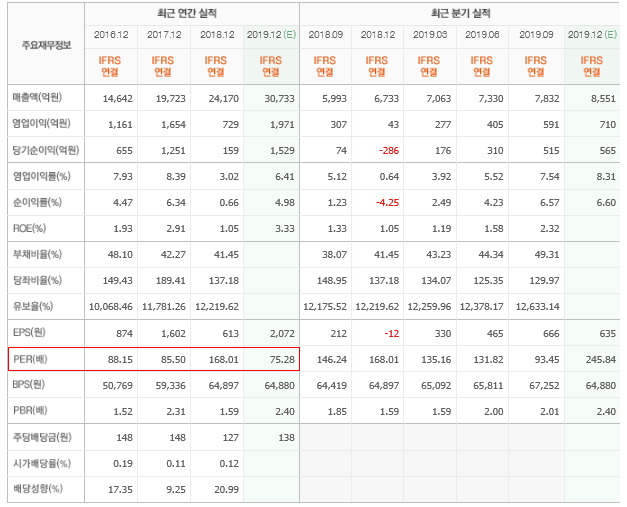
Task: Select the quarterly sales value '5,993'
Action: (335, 99)
